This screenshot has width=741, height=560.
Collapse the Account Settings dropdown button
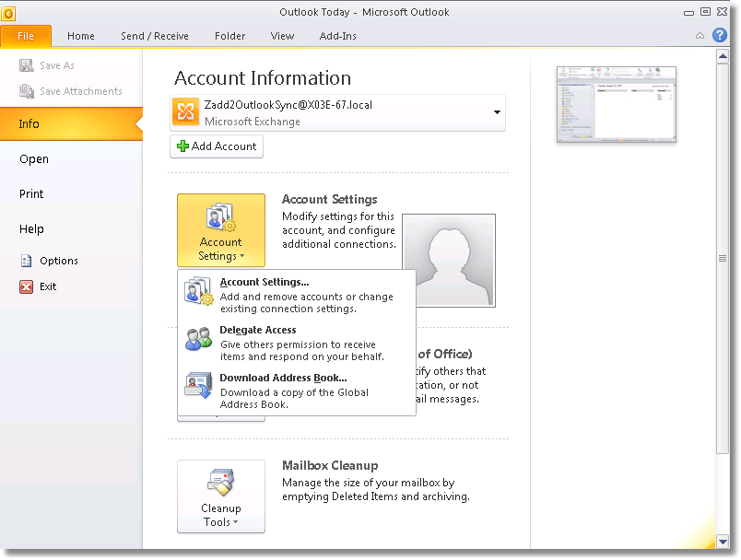(x=221, y=230)
